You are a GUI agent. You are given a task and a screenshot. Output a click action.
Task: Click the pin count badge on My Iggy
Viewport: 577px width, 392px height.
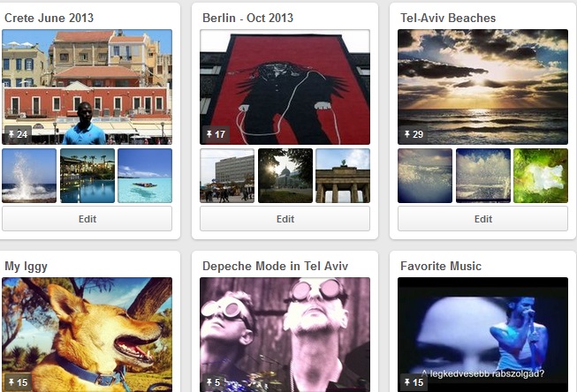(x=18, y=382)
